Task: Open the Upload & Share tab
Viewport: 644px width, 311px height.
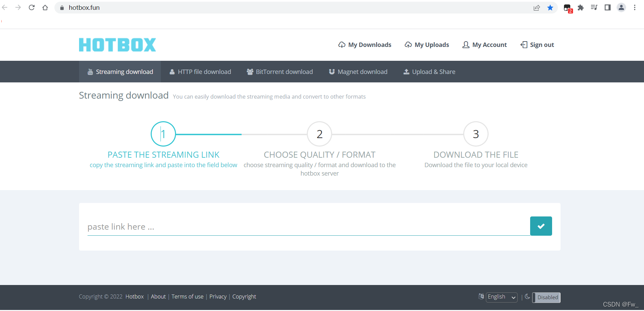Action: tap(429, 72)
